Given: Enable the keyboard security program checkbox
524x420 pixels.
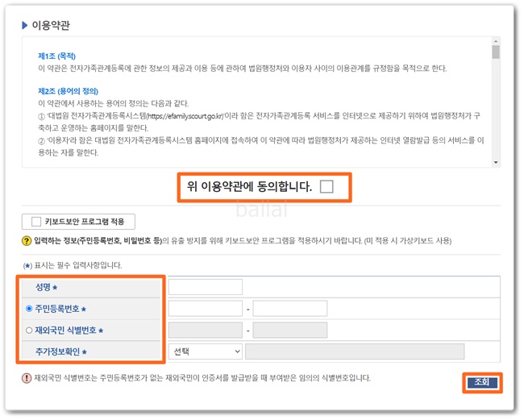Looking at the screenshot, I should [36, 222].
